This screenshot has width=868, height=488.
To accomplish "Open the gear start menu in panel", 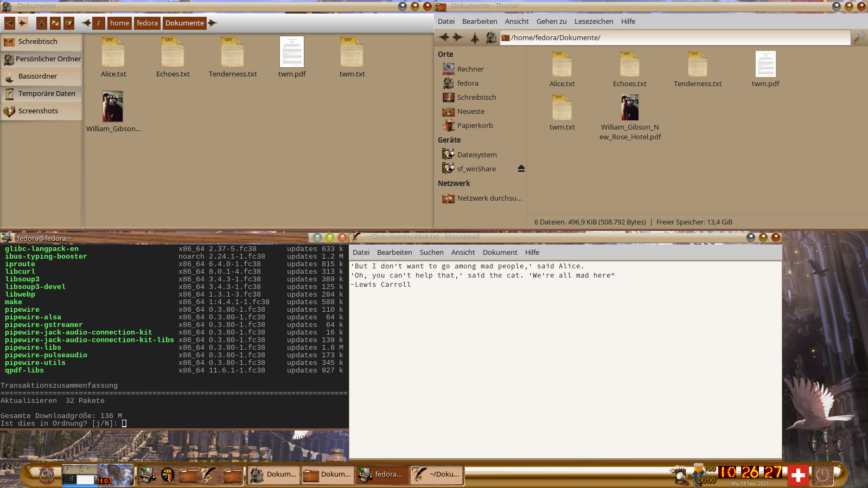I will click(47, 475).
